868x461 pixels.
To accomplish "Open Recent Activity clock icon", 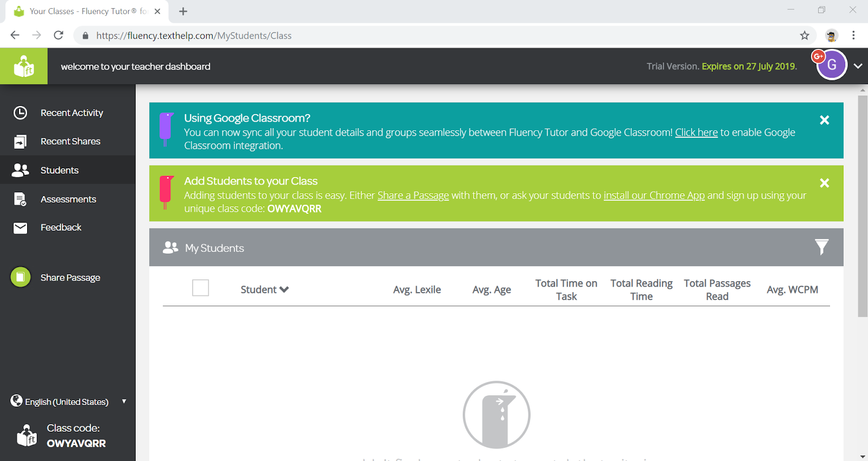I will 20,112.
